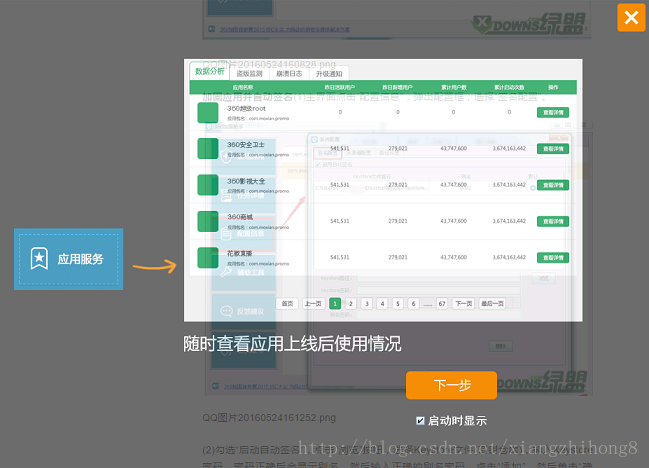Screen dimensions: 649x468
Task: Click 查看详情 for 360商城
Action: tap(553, 221)
